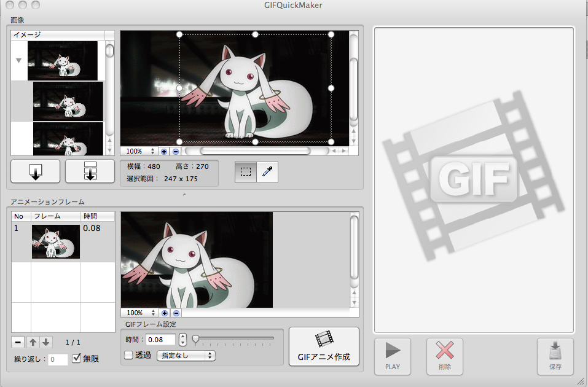Click the frame time slider handle
This screenshot has height=387, width=588.
pos(195,340)
